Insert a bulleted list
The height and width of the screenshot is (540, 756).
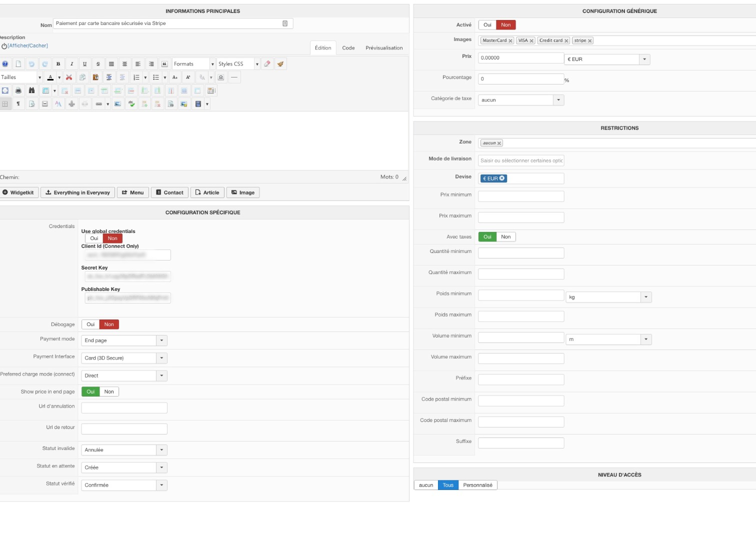coord(156,77)
